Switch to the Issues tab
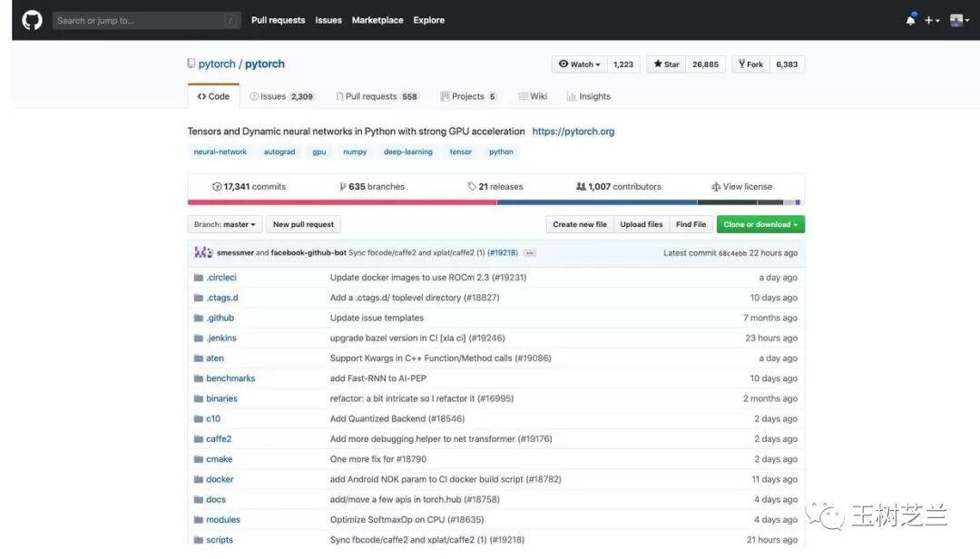The image size is (980, 559). [282, 96]
